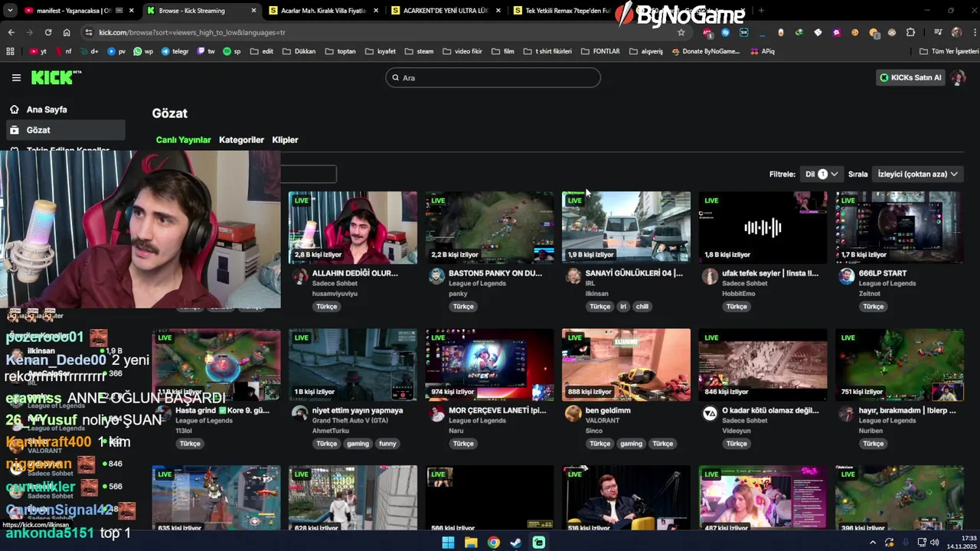The image size is (980, 551).
Task: Open the nf Netflix bookmark
Action: click(x=64, y=51)
